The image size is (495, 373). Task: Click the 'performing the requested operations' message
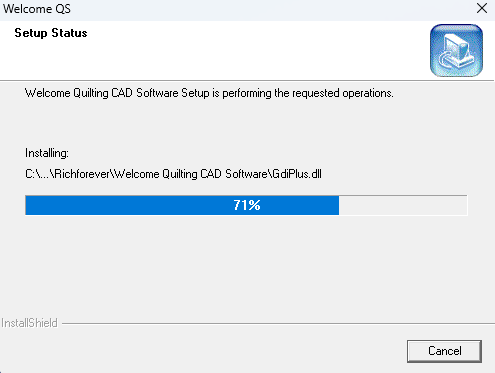pyautogui.click(x=308, y=93)
